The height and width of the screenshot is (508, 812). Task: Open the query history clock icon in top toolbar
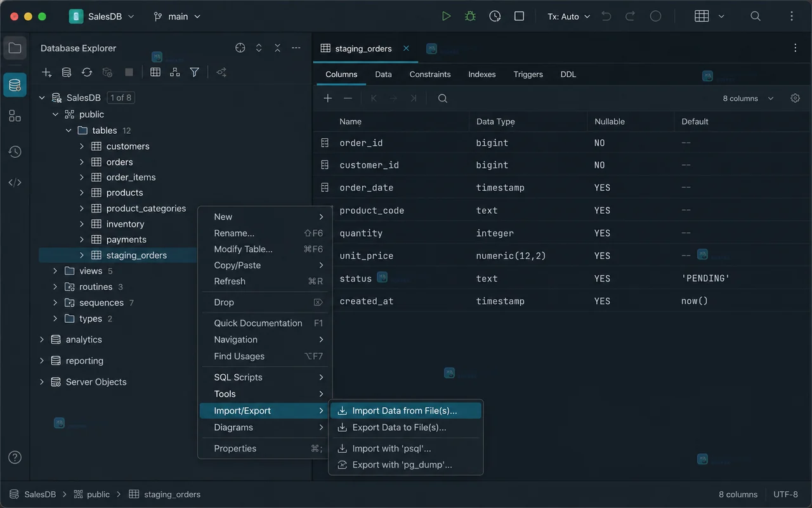495,16
